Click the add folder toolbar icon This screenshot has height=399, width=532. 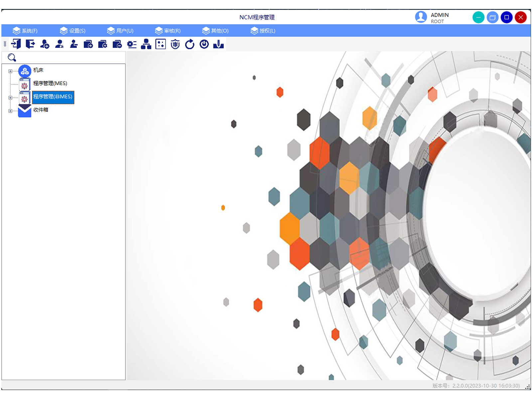point(88,44)
